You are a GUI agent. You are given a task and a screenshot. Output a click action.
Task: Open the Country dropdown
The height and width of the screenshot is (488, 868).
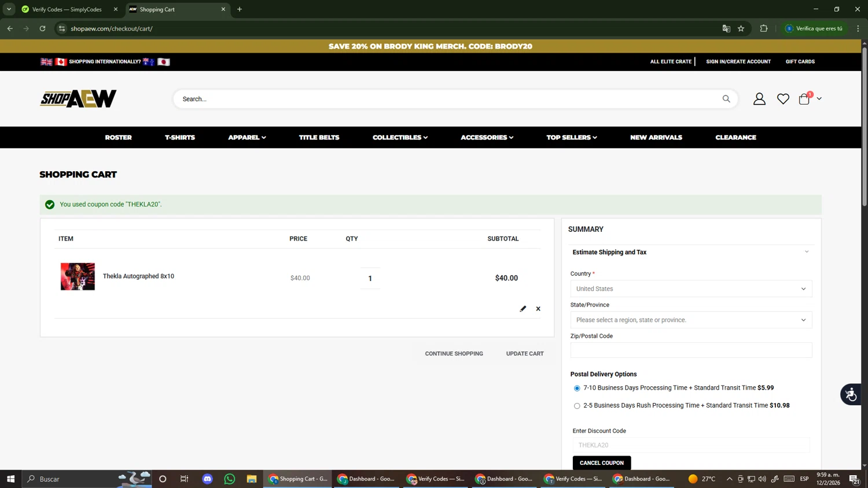[691, 289]
